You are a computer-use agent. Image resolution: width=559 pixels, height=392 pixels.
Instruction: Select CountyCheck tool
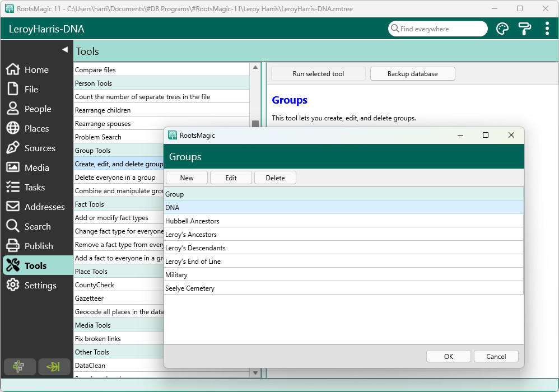point(118,284)
